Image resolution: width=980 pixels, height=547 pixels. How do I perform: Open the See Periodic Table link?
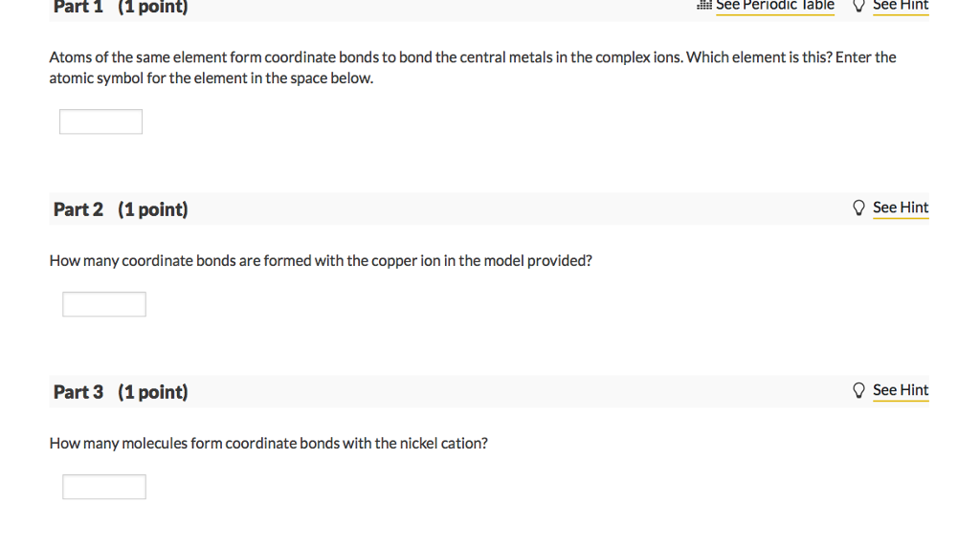pyautogui.click(x=775, y=6)
